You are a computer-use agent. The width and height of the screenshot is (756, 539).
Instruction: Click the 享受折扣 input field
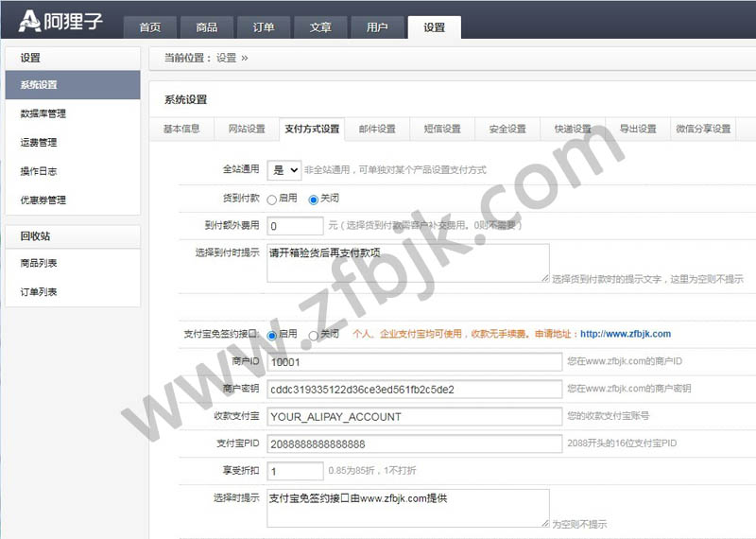295,471
